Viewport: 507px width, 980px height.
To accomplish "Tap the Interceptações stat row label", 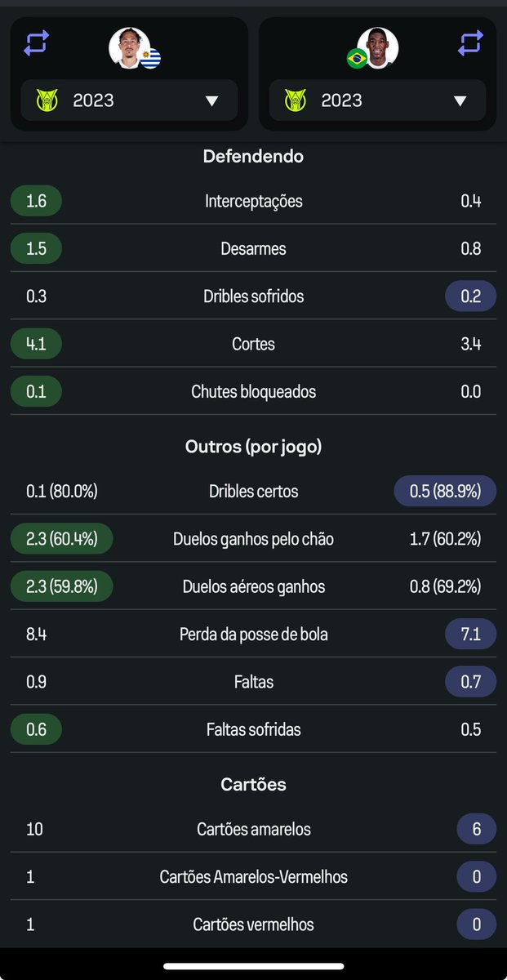I will pos(253,201).
